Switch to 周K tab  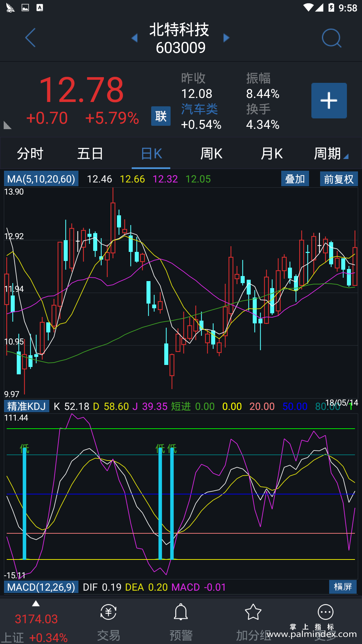pos(211,154)
